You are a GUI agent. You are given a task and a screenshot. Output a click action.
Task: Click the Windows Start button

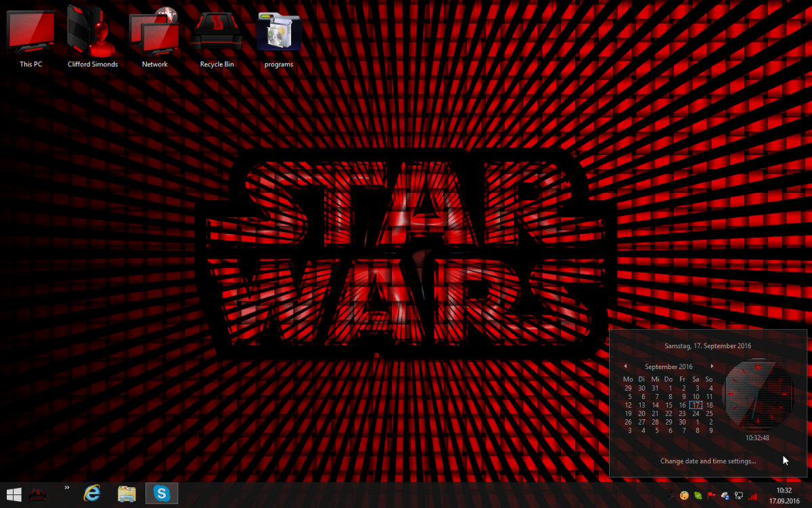(13, 494)
